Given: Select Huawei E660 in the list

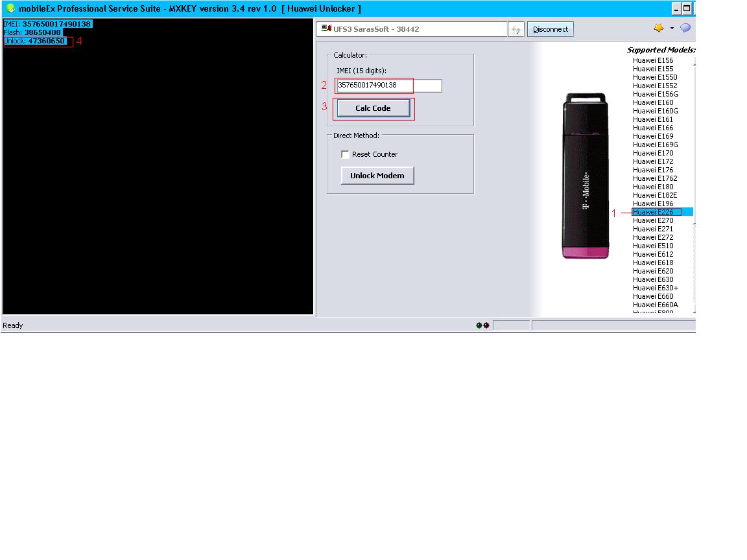Looking at the screenshot, I should (x=653, y=297).
